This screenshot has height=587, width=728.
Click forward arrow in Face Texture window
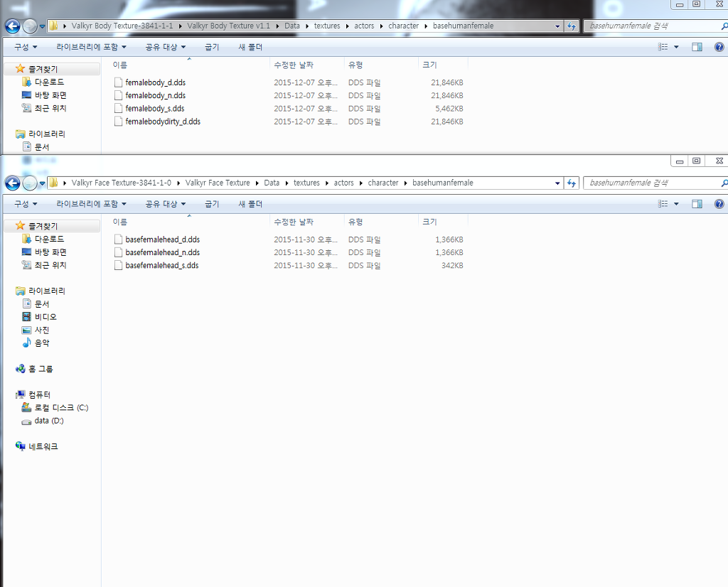click(30, 183)
